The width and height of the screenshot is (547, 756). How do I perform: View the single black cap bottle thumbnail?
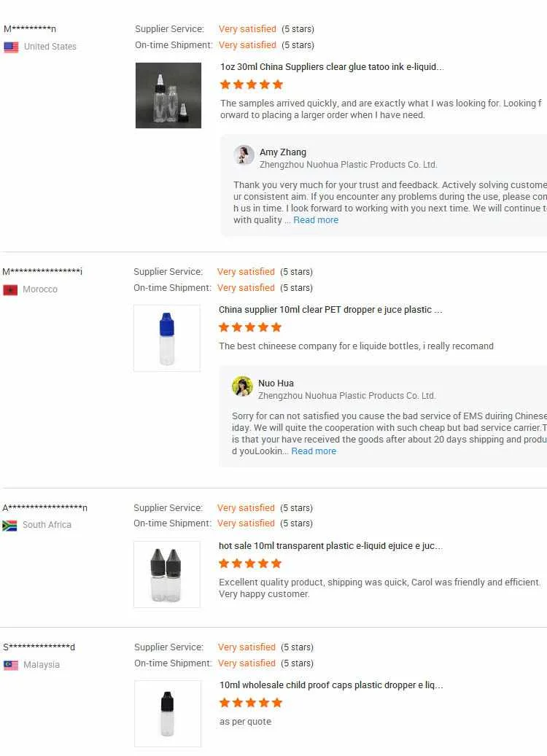[168, 714]
